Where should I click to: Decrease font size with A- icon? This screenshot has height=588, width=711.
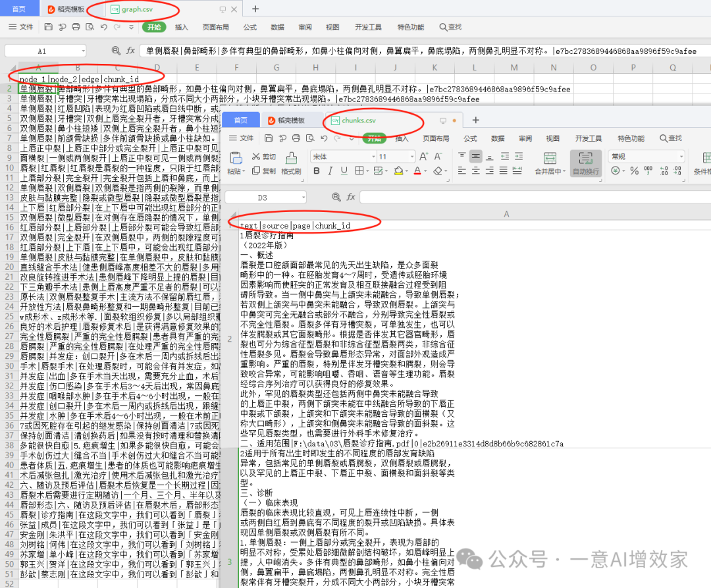pyautogui.click(x=438, y=157)
